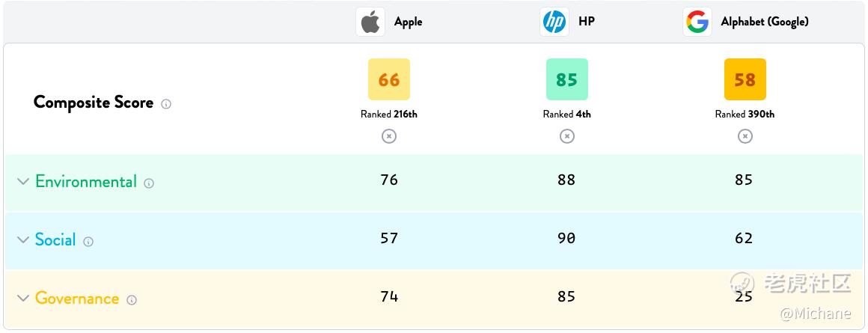Viewport: 868px width, 333px height.
Task: Click the Google logo icon
Action: (697, 22)
